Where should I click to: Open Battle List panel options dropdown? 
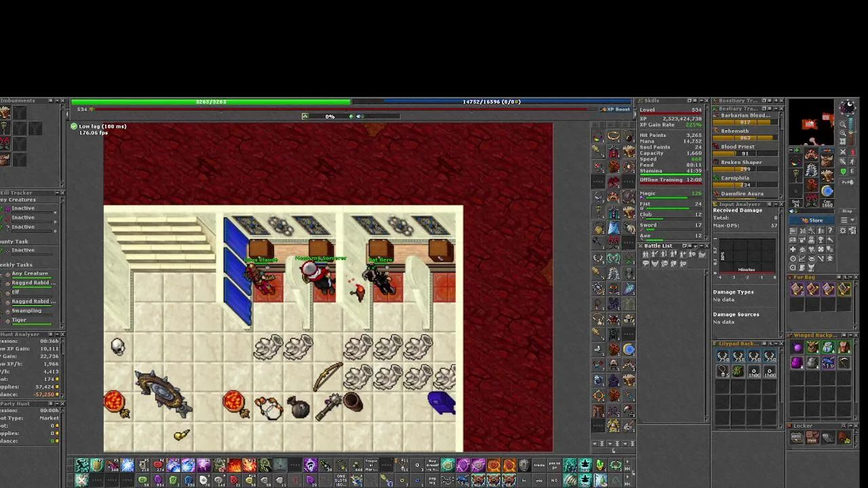[695, 246]
